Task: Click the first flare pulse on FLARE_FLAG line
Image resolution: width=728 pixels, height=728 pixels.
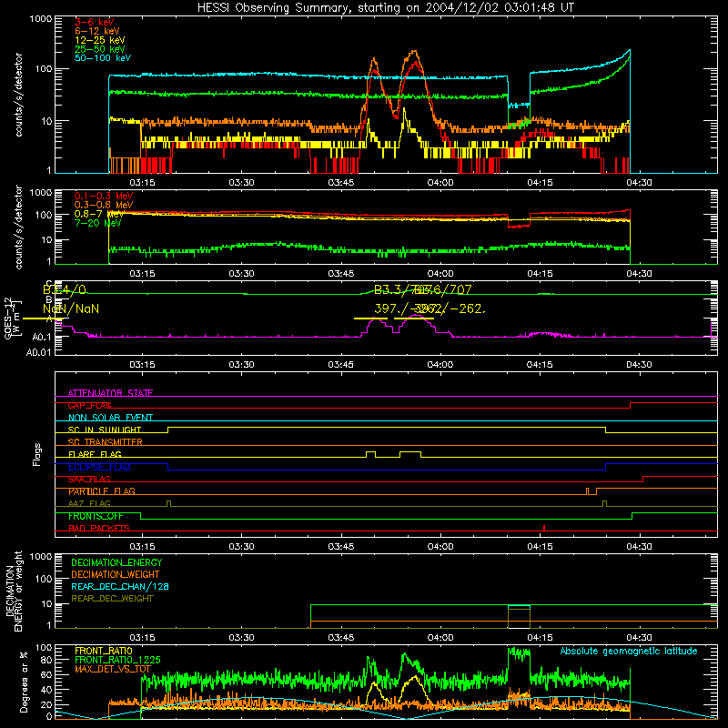Action: [x=370, y=453]
